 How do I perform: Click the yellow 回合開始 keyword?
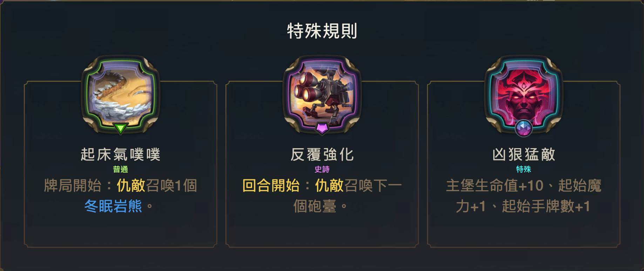coord(271,185)
